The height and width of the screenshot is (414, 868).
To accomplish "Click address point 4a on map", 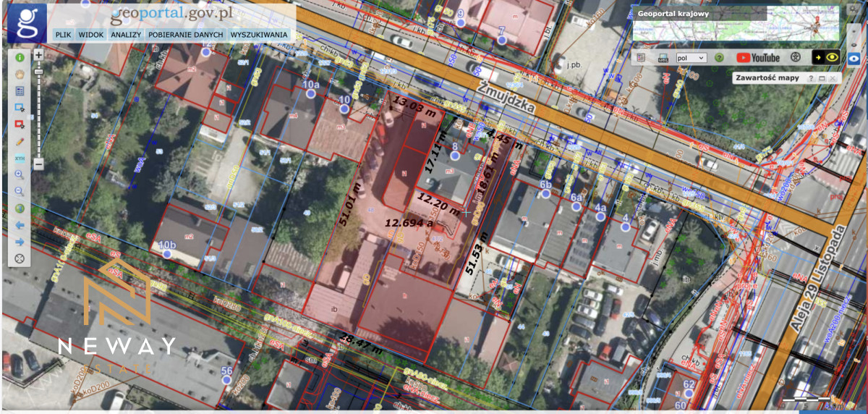I will pyautogui.click(x=600, y=216).
